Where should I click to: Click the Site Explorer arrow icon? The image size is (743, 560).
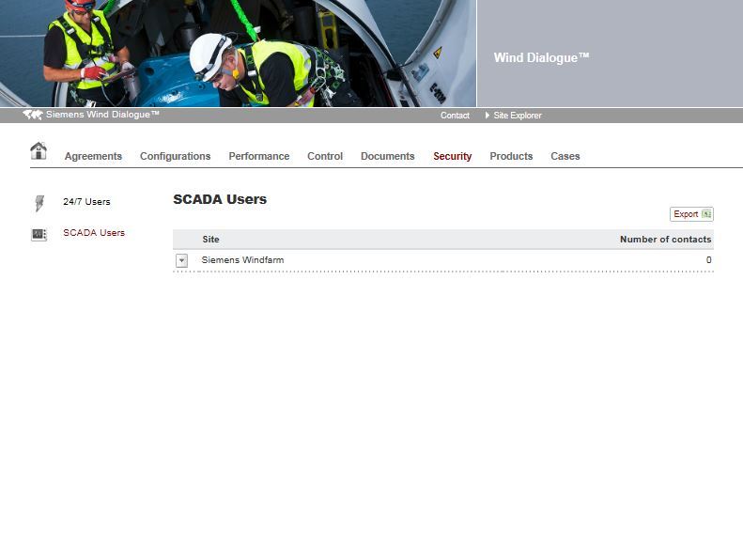click(x=488, y=116)
